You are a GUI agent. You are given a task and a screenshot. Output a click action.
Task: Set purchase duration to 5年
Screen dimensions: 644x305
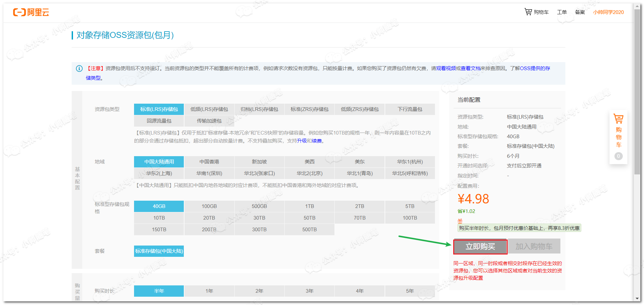point(410,291)
